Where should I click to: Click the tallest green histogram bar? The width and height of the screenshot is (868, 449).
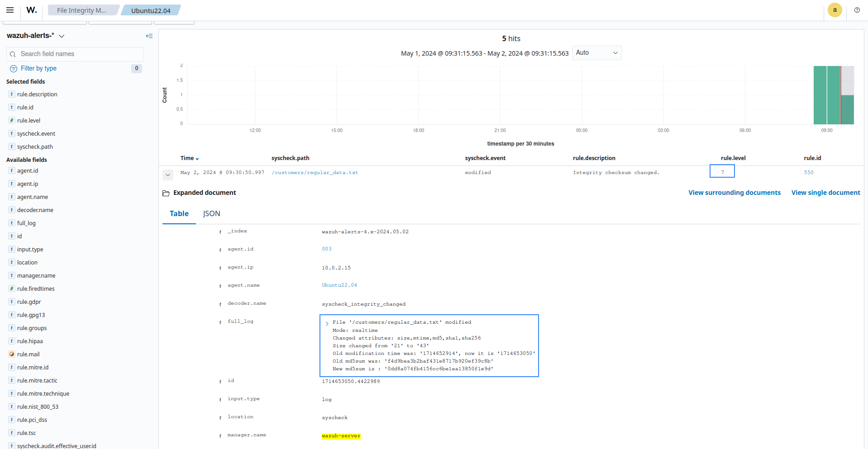pos(820,95)
